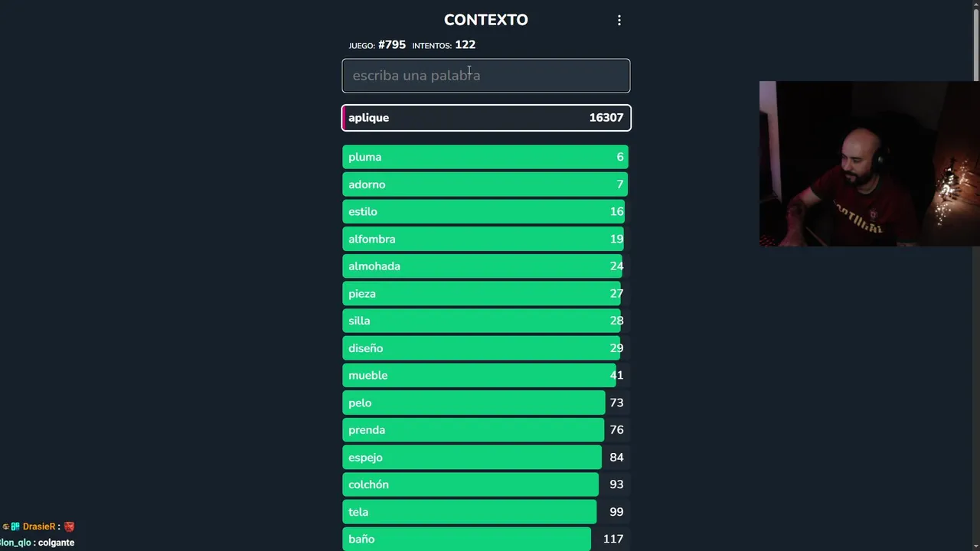This screenshot has width=980, height=551.
Task: Open the three-dot options menu
Action: pos(619,21)
